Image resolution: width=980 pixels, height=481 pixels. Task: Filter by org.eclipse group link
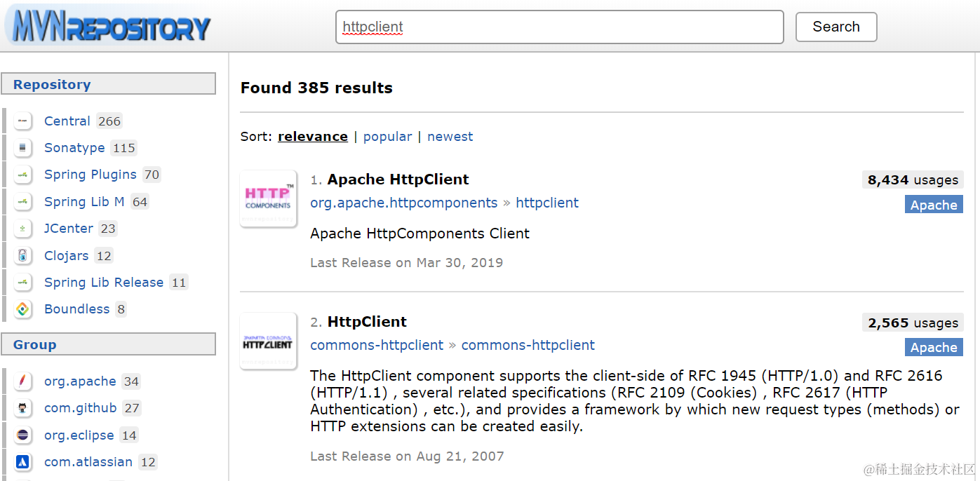[79, 435]
